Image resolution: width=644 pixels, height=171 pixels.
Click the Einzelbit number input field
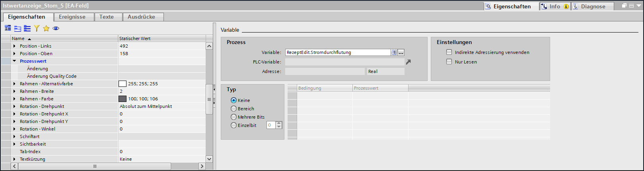(x=271, y=125)
